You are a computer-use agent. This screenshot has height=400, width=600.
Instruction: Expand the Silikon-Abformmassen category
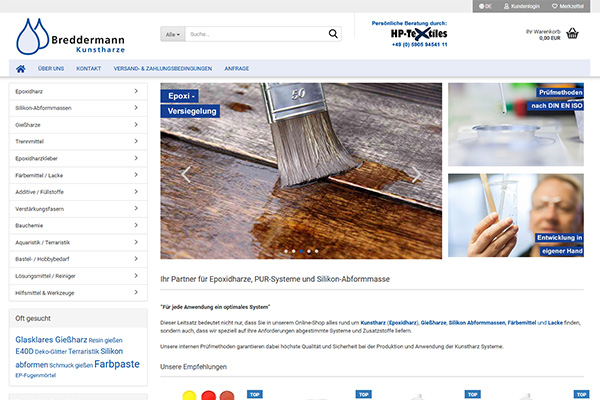tap(75, 108)
